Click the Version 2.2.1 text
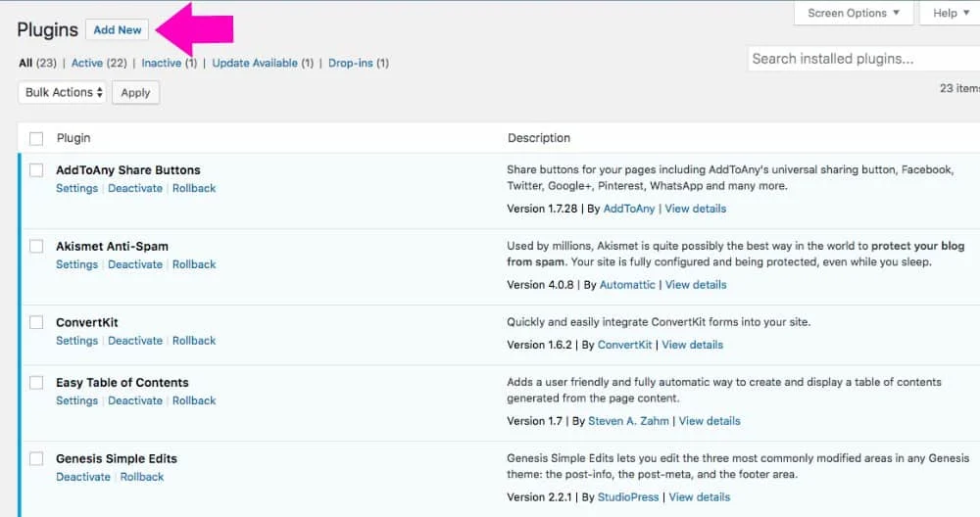 tap(539, 497)
